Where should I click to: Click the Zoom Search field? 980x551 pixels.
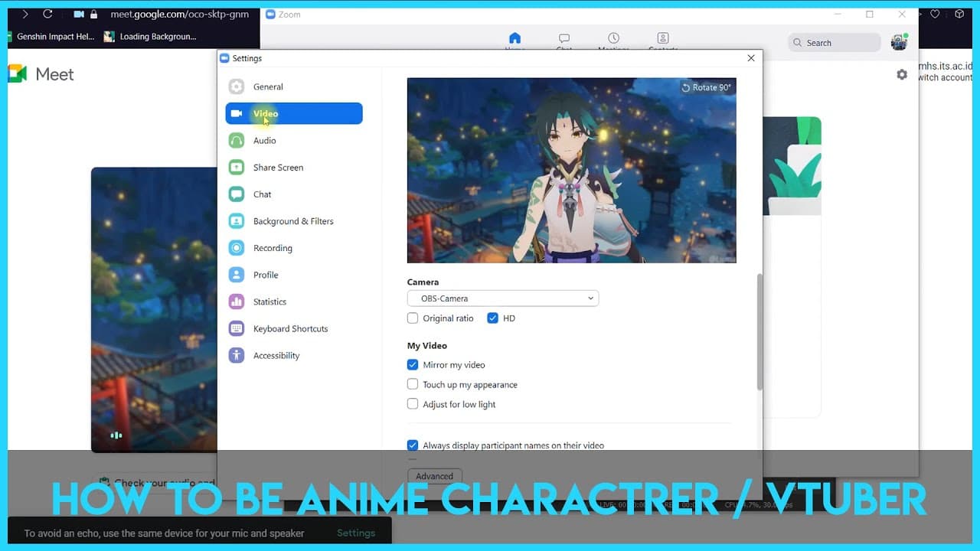coord(835,43)
